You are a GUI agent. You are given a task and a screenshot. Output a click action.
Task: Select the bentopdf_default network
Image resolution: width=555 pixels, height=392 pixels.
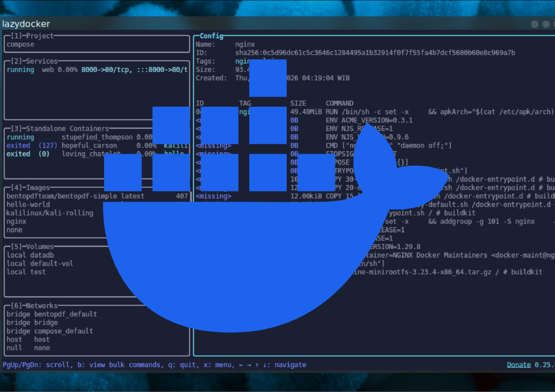52,314
